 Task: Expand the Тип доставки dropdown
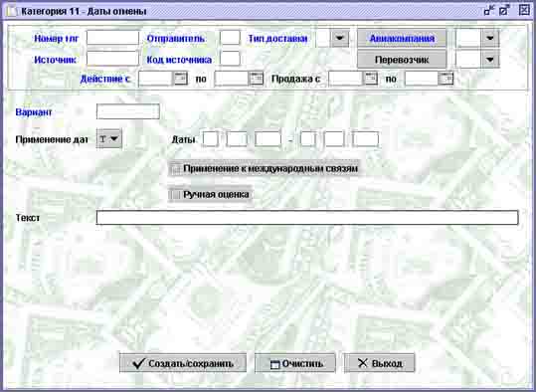pyautogui.click(x=339, y=39)
